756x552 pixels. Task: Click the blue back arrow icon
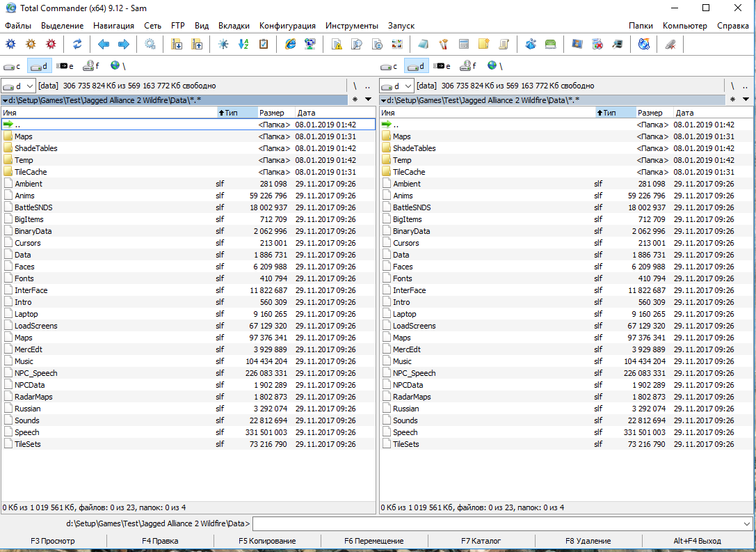(104, 44)
